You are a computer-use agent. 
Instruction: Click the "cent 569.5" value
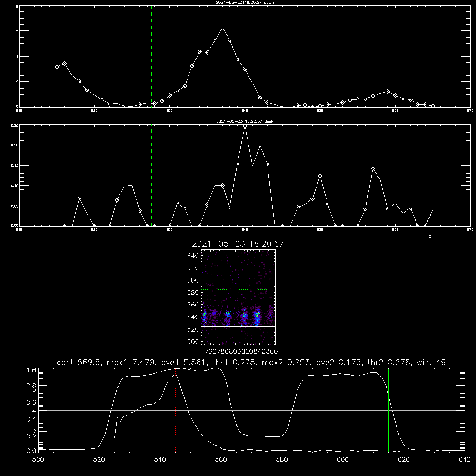tap(79, 362)
